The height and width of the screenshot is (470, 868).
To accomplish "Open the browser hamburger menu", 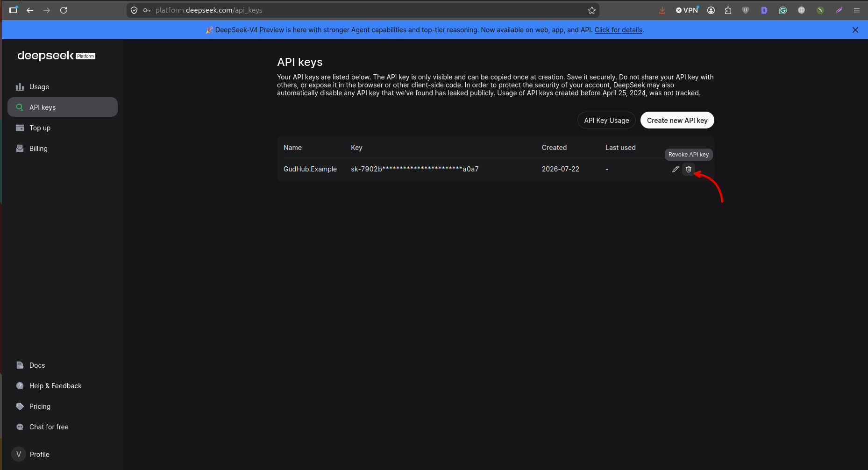I will click(857, 10).
